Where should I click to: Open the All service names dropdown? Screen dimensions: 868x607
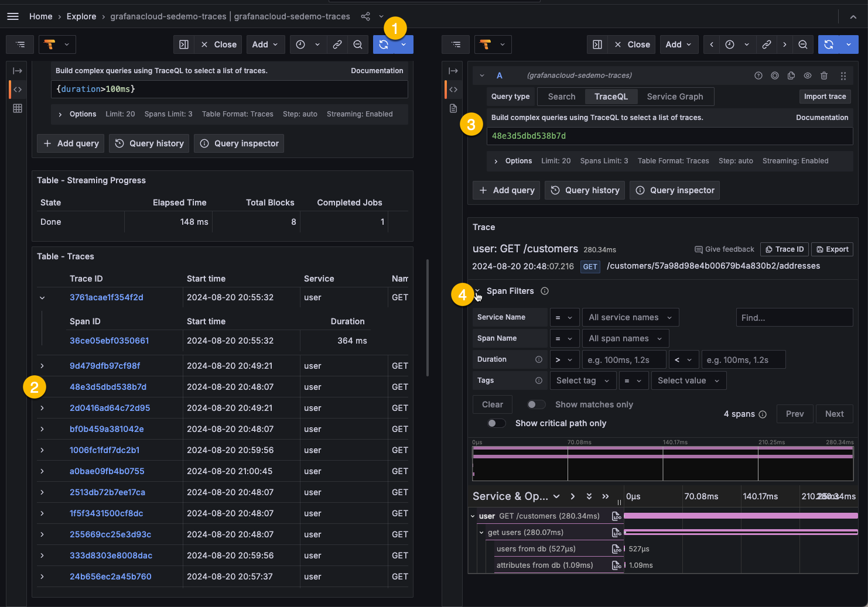point(630,317)
